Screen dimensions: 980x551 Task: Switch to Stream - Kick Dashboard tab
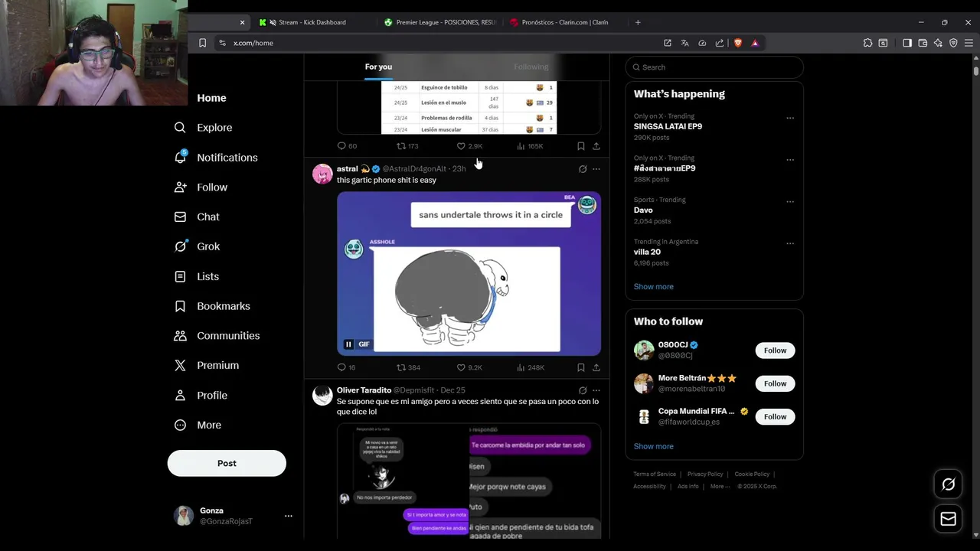[312, 22]
